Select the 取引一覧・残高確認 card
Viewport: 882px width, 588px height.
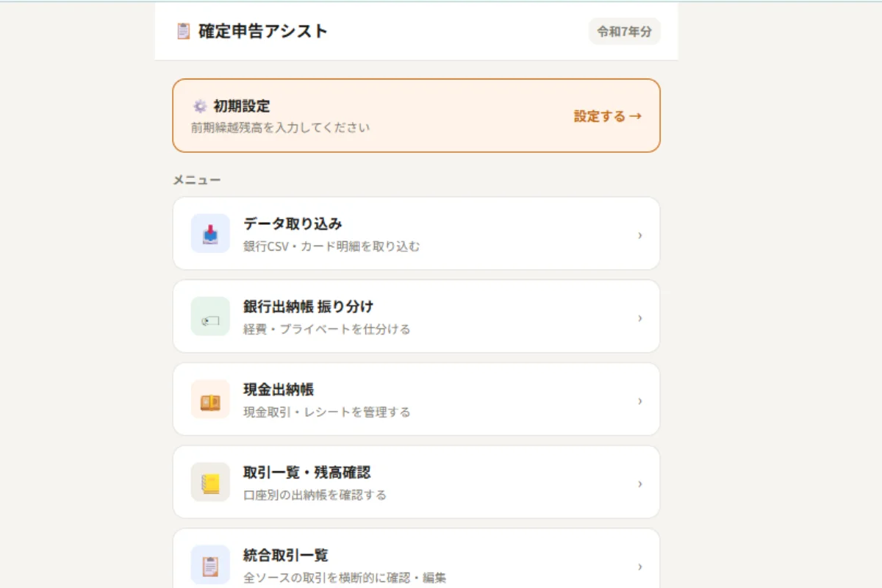(416, 482)
